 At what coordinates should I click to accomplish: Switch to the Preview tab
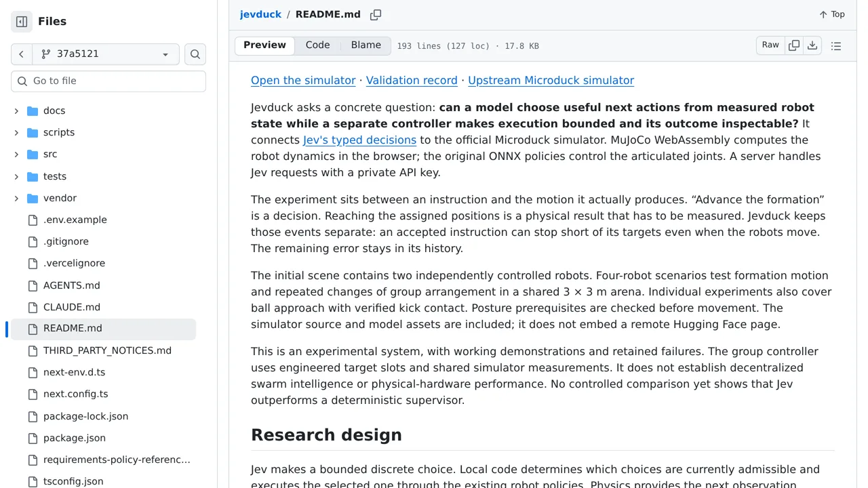pos(264,45)
